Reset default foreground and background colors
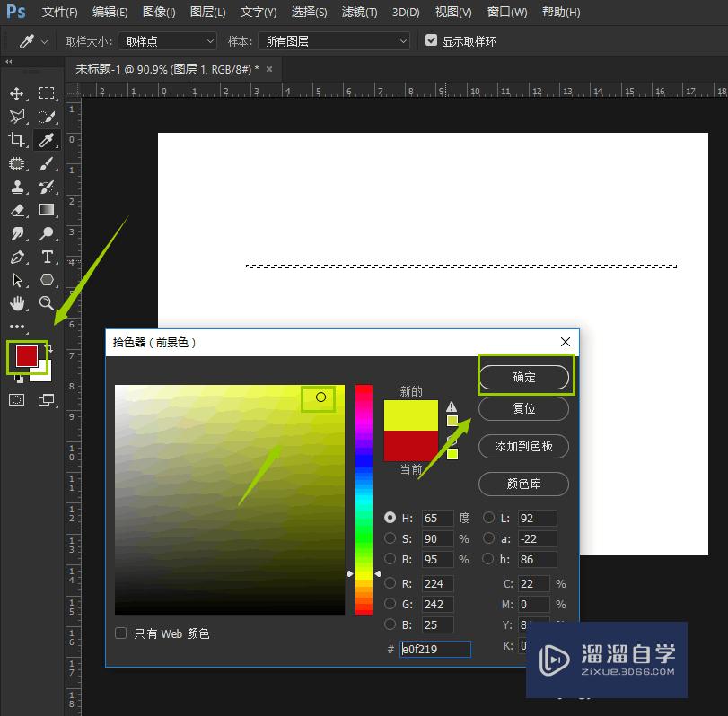Image resolution: width=728 pixels, height=716 pixels. click(x=19, y=380)
